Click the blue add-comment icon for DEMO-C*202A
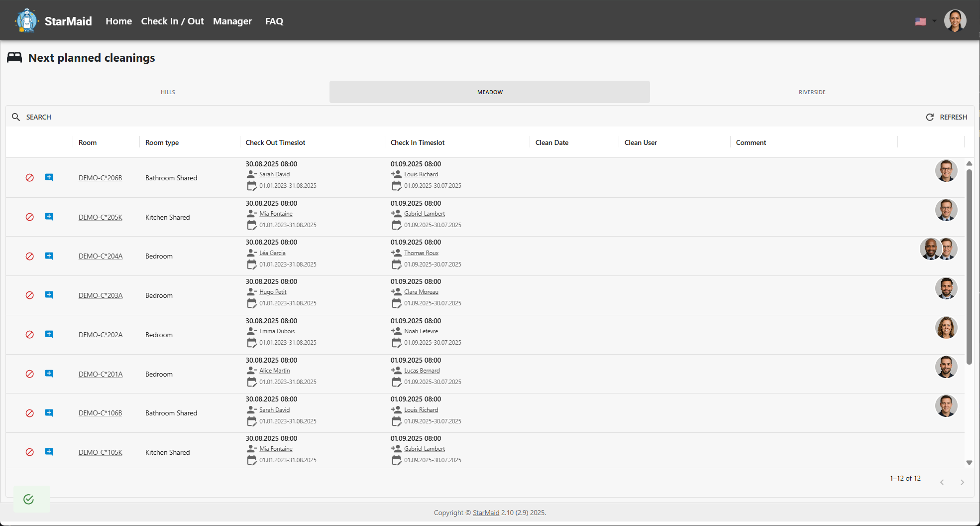This screenshot has height=526, width=980. point(49,334)
